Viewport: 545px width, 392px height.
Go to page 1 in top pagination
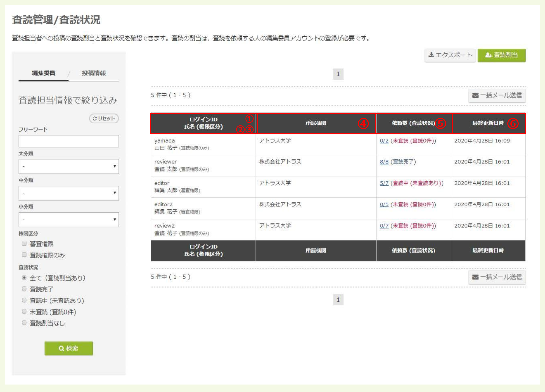tap(338, 74)
